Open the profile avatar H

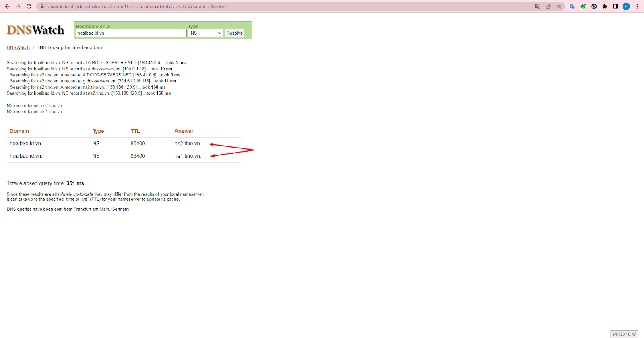[x=626, y=6]
